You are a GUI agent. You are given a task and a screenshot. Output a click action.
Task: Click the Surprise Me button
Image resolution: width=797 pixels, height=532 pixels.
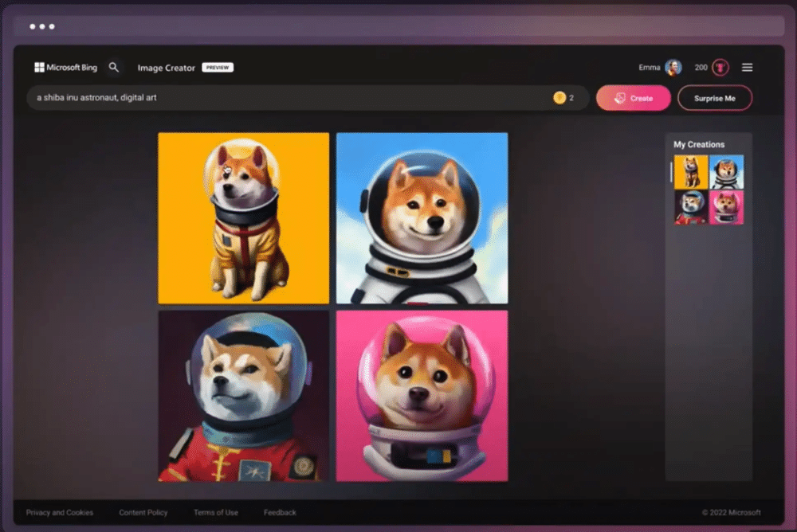(715, 97)
